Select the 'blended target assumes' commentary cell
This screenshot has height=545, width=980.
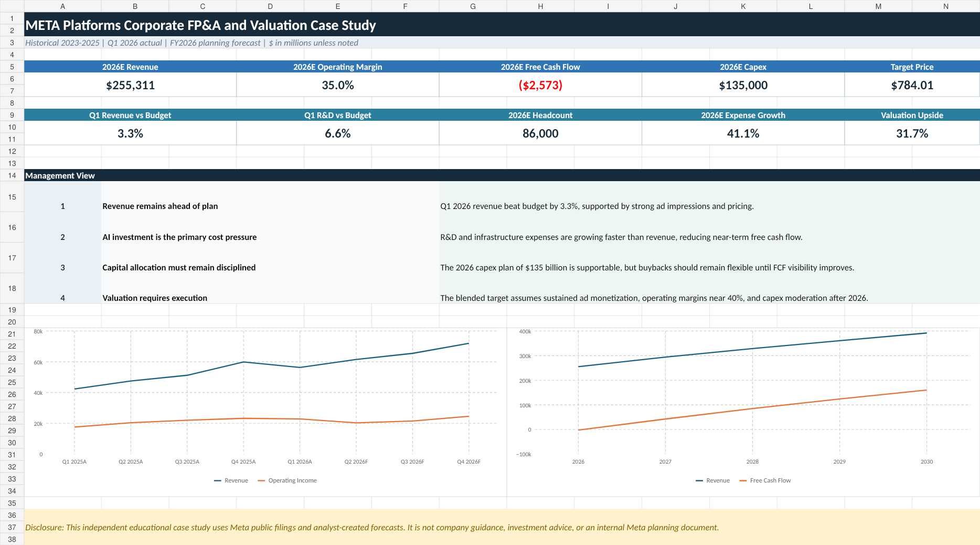pos(709,288)
